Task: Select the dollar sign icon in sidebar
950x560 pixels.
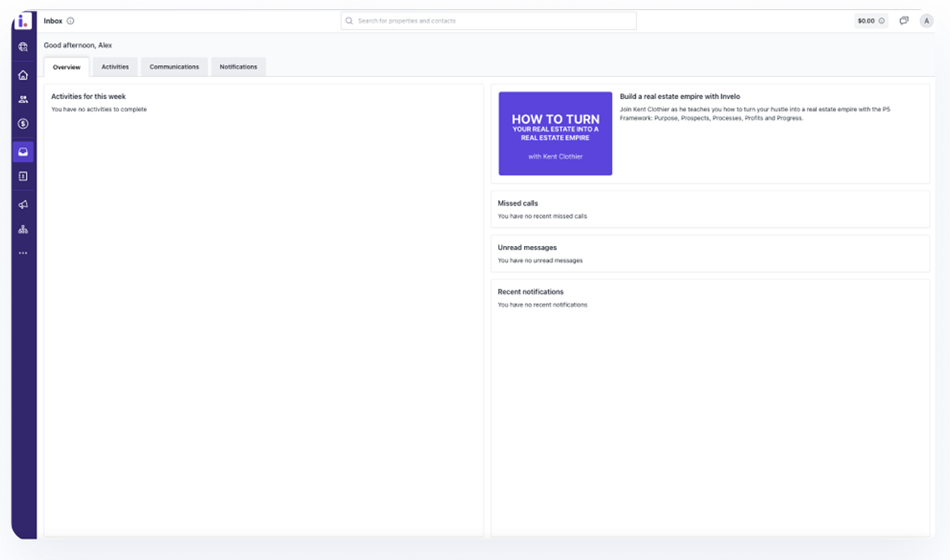Action: point(23,124)
